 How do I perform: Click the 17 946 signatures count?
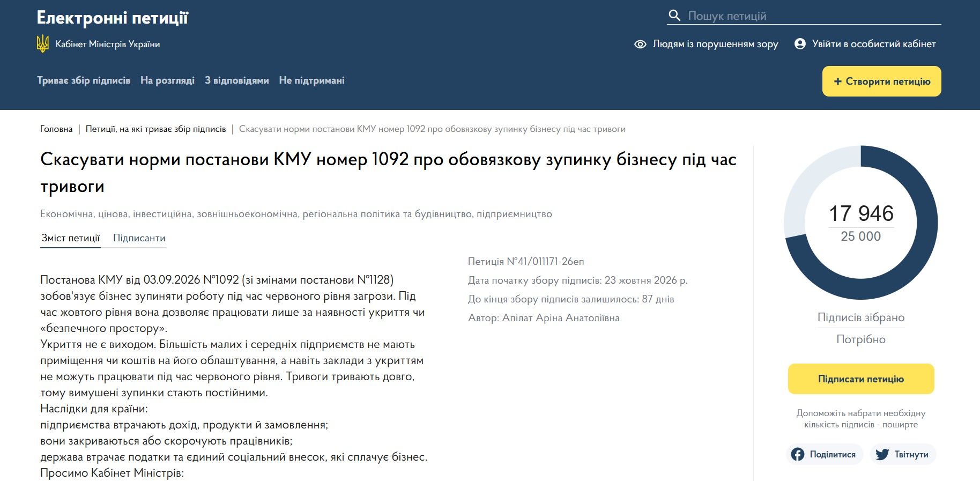click(x=861, y=213)
